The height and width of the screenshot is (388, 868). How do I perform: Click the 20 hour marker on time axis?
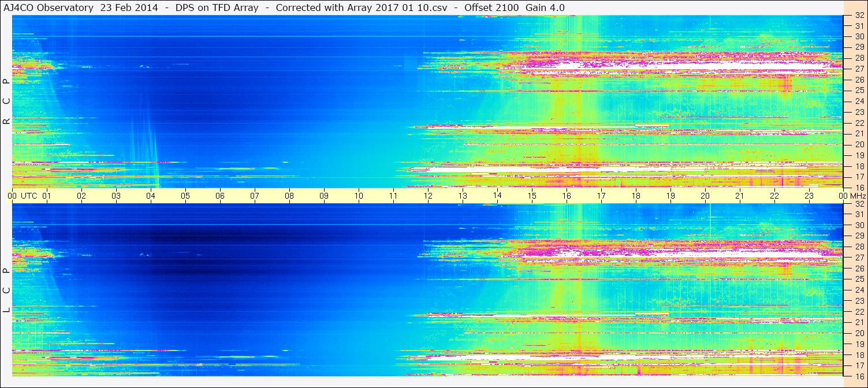pos(705,196)
